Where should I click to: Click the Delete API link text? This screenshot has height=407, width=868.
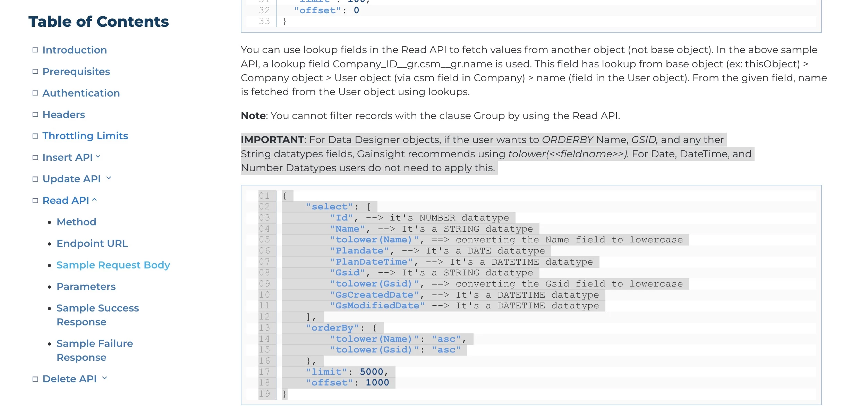pyautogui.click(x=69, y=379)
